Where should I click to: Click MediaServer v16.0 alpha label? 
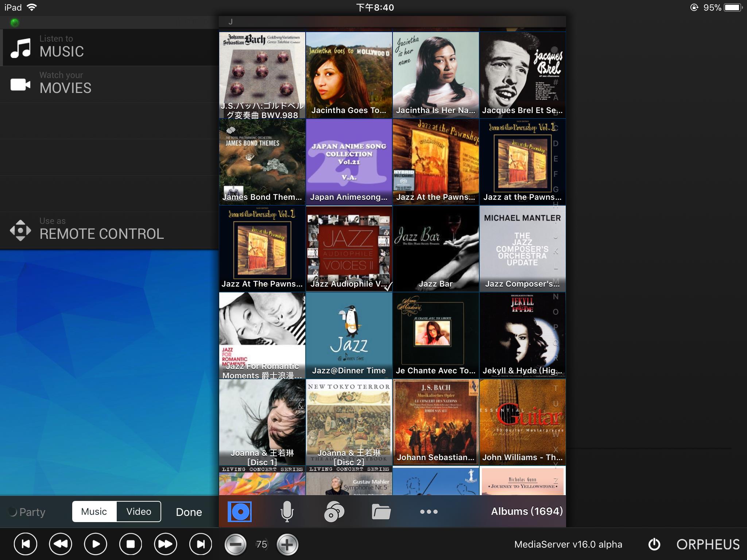[568, 544]
